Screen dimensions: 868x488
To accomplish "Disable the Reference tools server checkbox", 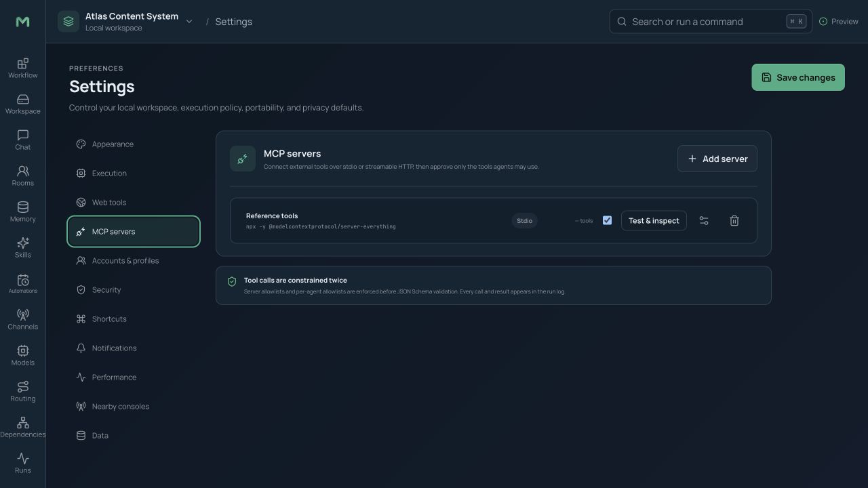I will [x=607, y=220].
